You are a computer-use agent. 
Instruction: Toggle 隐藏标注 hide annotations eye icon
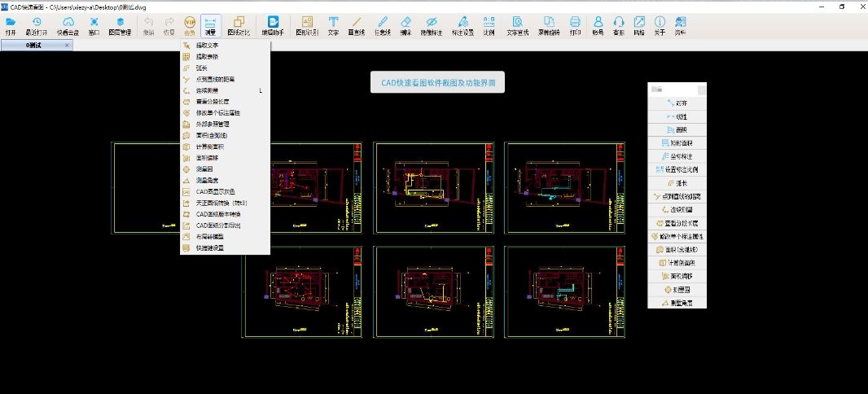tap(432, 26)
